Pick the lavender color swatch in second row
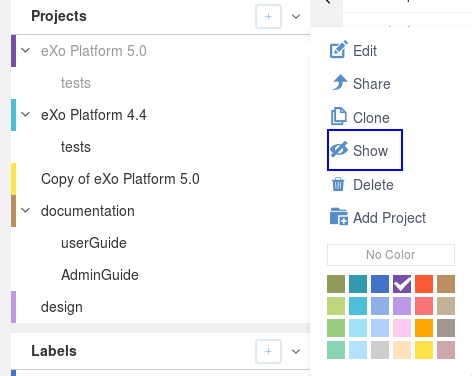The width and height of the screenshot is (472, 376). [x=402, y=306]
